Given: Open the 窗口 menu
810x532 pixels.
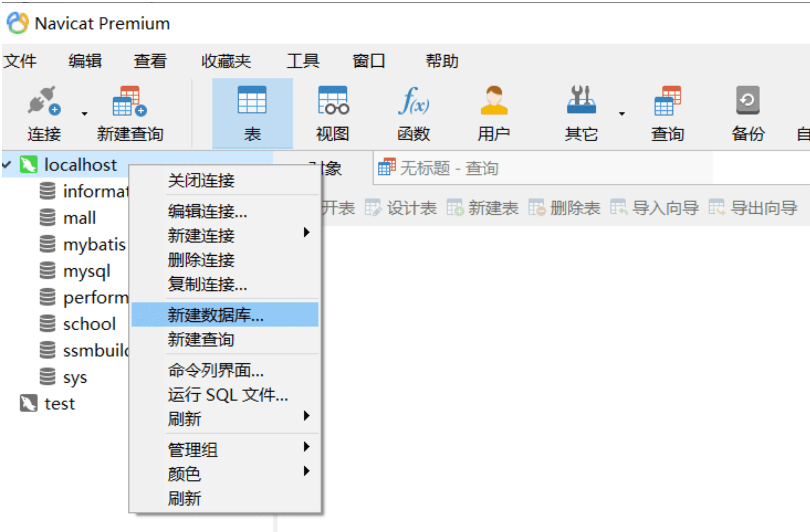Looking at the screenshot, I should click(x=369, y=61).
